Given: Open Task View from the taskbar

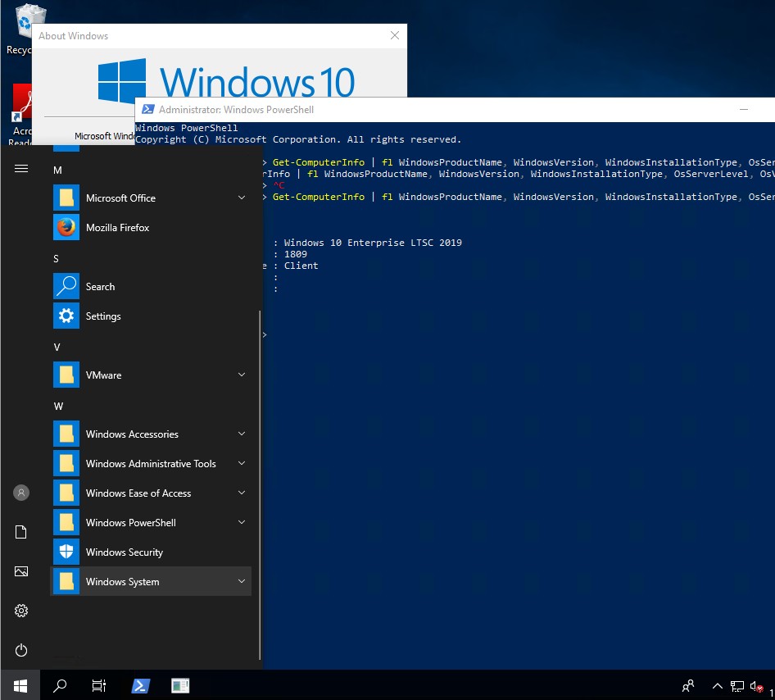Looking at the screenshot, I should [x=98, y=685].
